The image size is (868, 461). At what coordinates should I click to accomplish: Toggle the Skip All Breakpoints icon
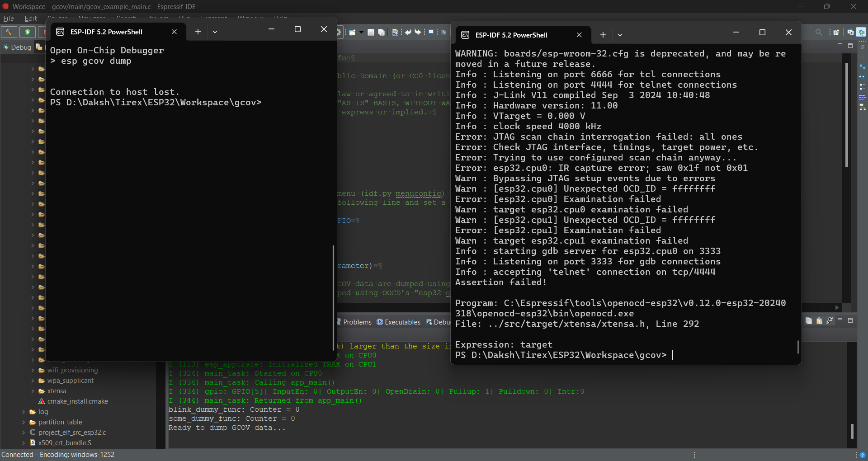click(x=444, y=32)
